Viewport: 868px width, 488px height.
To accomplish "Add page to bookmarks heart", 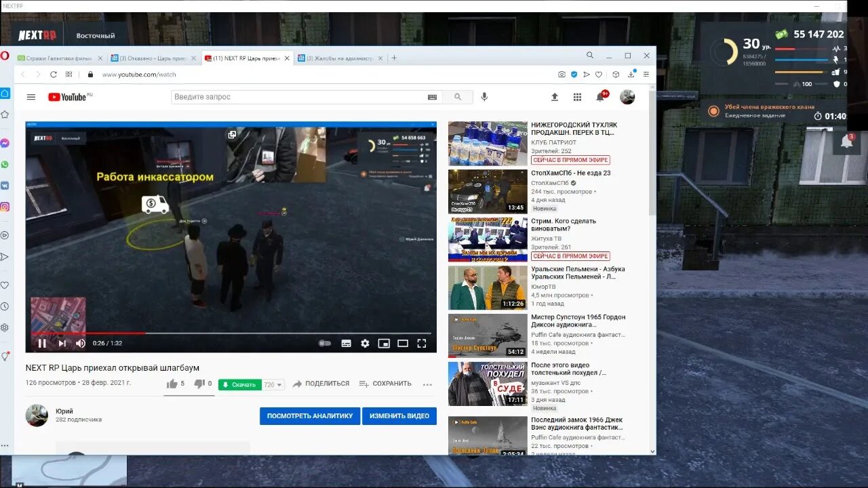I will pyautogui.click(x=598, y=75).
